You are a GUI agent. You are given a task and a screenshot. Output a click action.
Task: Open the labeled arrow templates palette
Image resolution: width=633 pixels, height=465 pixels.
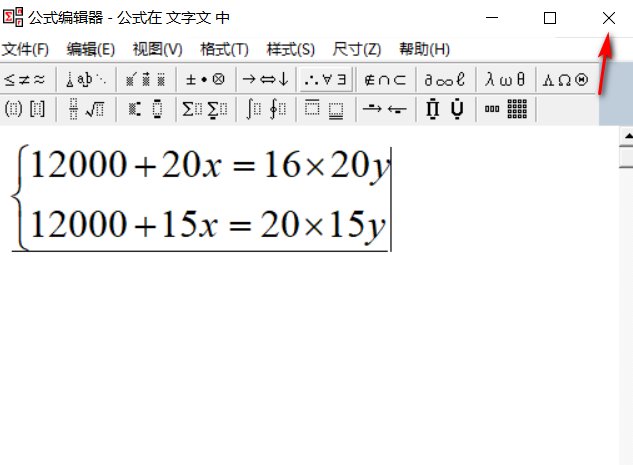click(x=385, y=109)
